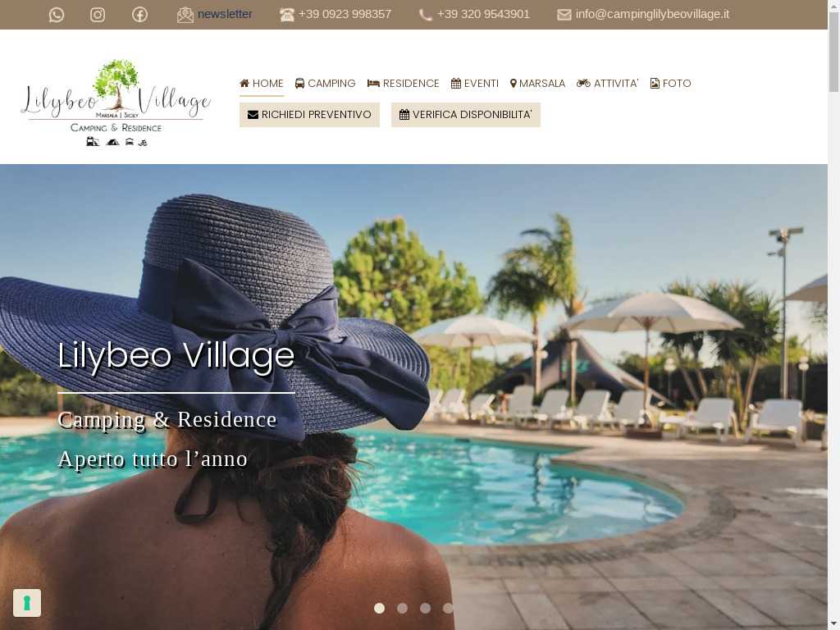The width and height of the screenshot is (840, 630).
Task: Click the RICHIEDI PREVENTIVO button
Action: pos(309,115)
